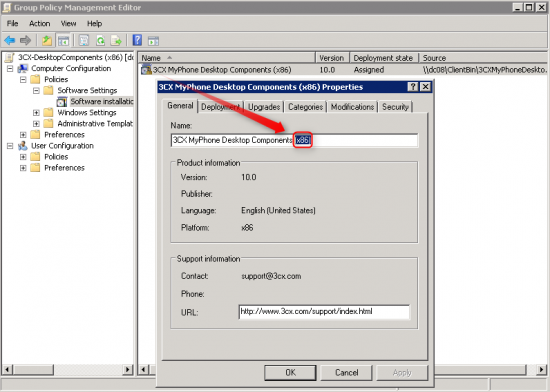Toggle the Show/Hide Console Tree icon
This screenshot has width=550, height=392.
click(x=63, y=41)
